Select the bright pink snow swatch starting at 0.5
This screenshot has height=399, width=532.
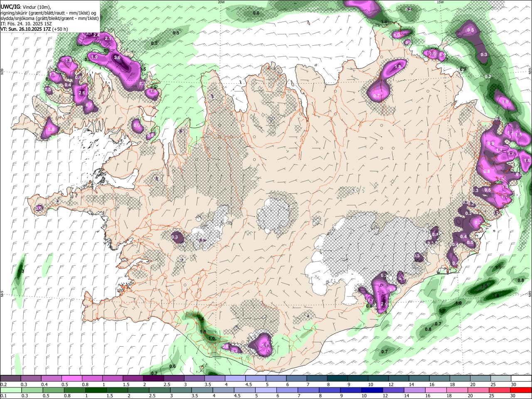[71, 379]
